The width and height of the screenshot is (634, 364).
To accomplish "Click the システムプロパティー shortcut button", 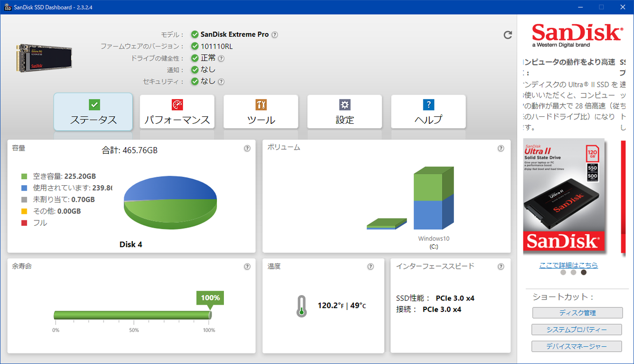I will [x=577, y=330].
